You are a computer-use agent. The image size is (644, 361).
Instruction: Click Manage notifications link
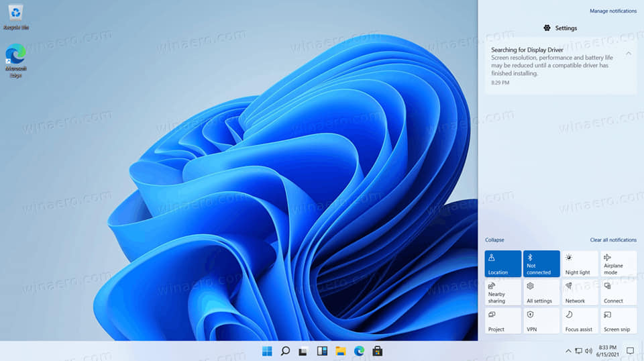pyautogui.click(x=613, y=11)
